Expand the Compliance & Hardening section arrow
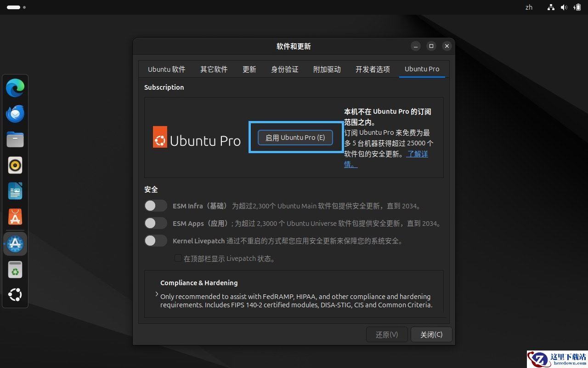 157,294
